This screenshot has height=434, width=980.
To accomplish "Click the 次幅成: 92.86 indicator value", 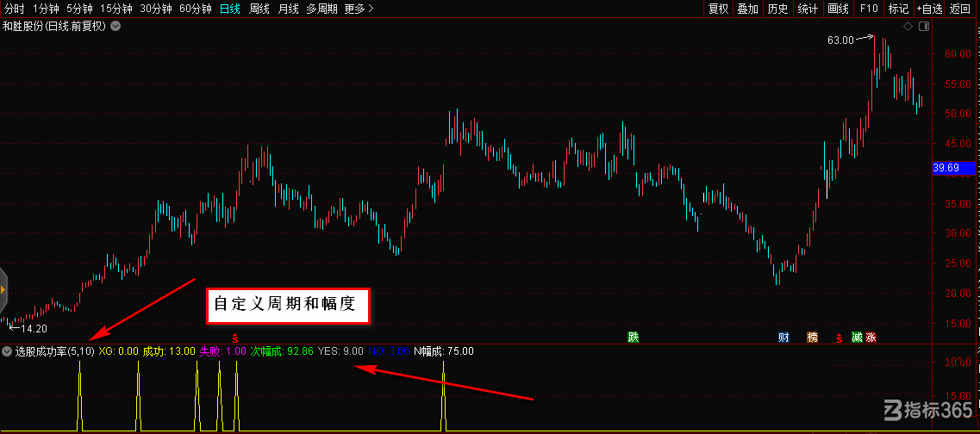I will click(282, 351).
